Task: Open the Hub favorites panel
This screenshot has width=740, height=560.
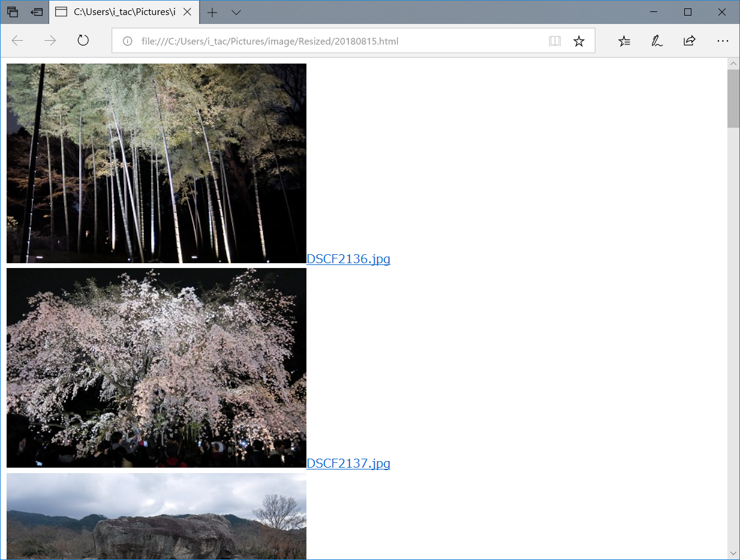Action: (x=624, y=41)
